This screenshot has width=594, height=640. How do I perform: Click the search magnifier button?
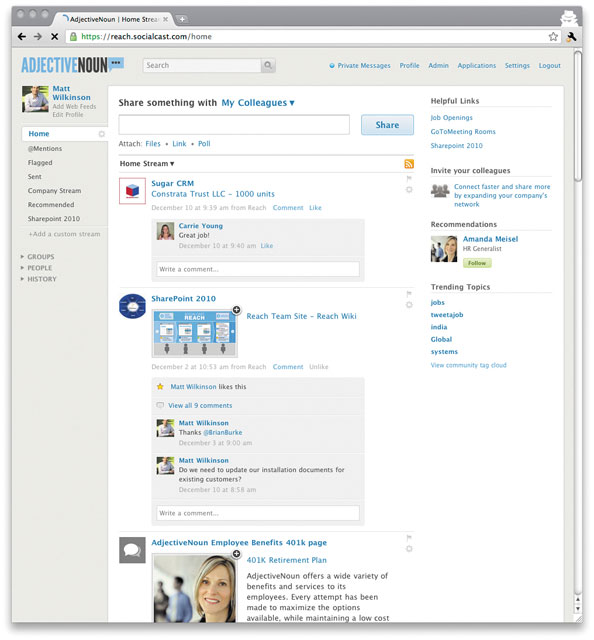[x=268, y=65]
